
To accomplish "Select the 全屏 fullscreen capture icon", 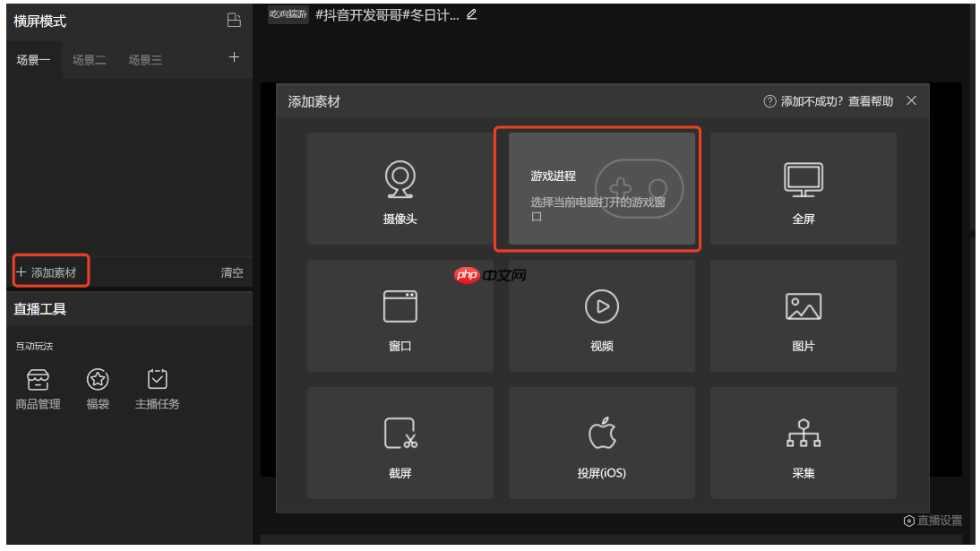I will click(x=803, y=188).
